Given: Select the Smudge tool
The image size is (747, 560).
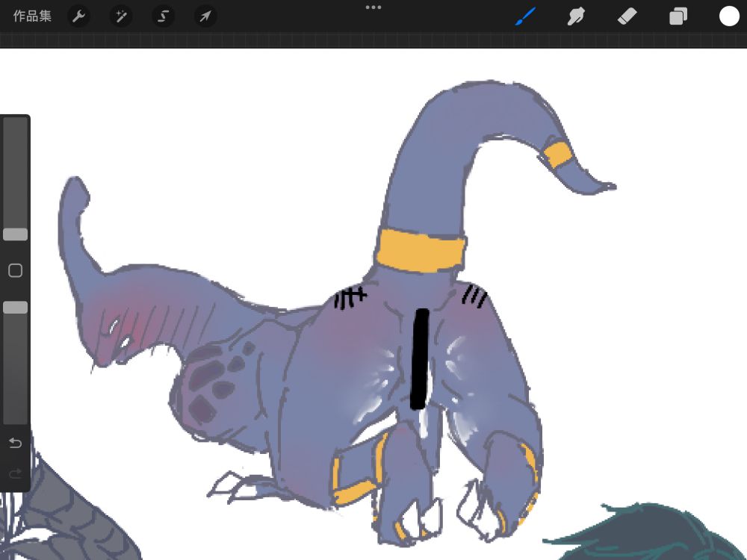Looking at the screenshot, I should coord(576,16).
